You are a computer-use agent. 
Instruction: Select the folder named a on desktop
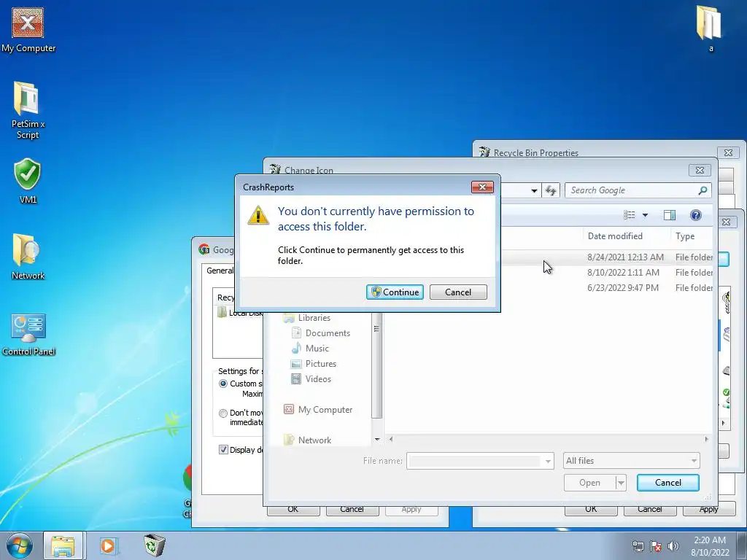coord(710,28)
